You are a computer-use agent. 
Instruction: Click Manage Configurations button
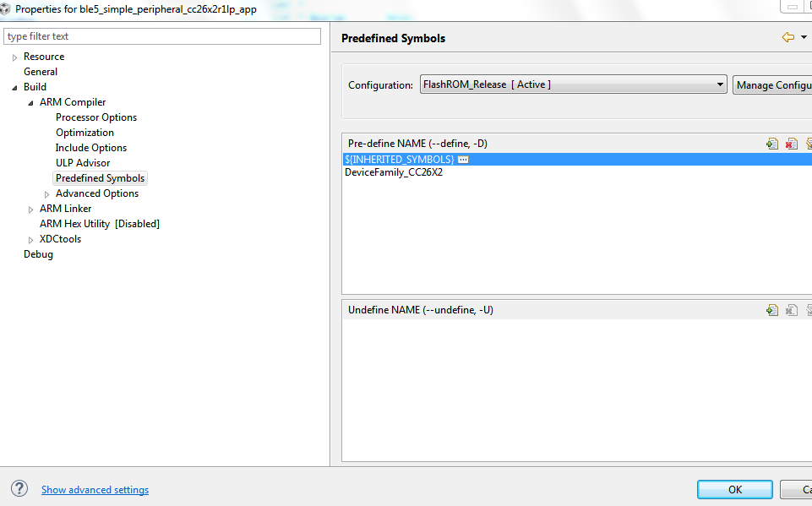(772, 85)
